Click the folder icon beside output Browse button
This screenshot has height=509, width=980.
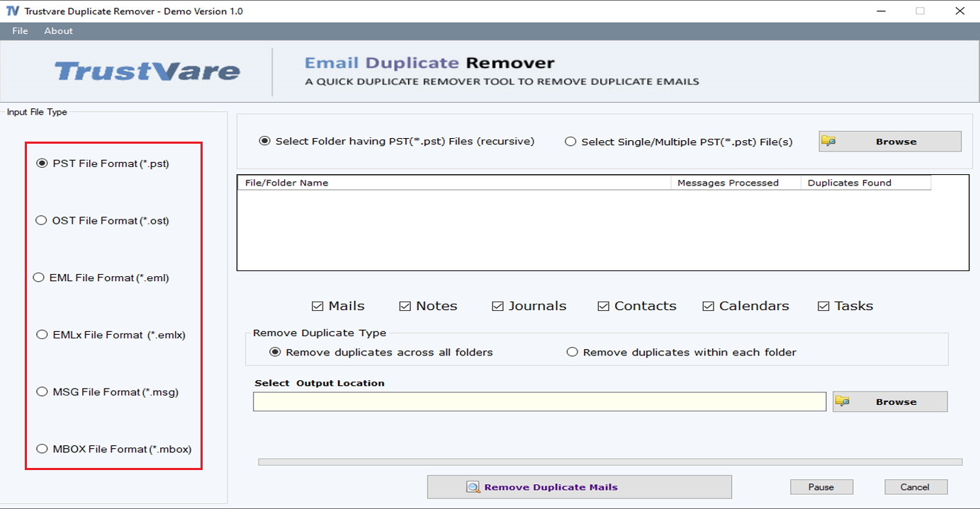(843, 401)
